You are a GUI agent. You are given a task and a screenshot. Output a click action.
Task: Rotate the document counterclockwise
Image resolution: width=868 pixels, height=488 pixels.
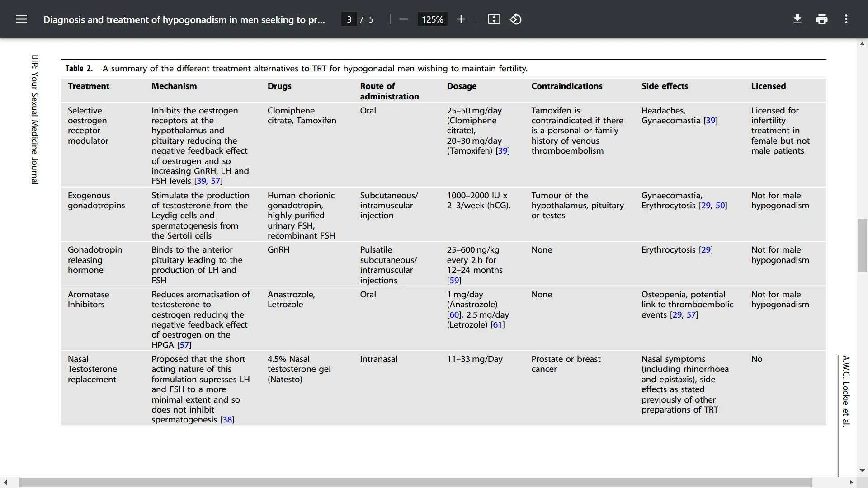pos(516,19)
